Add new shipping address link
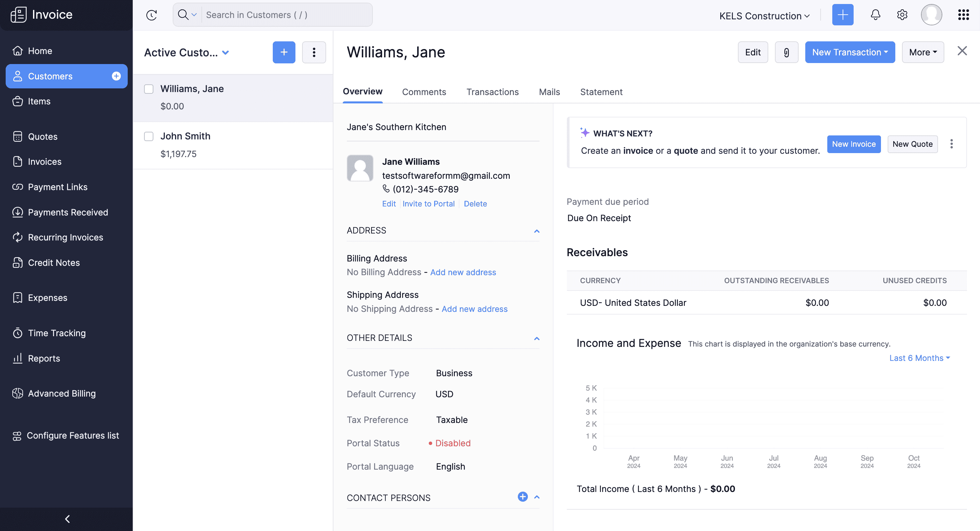This screenshot has height=531, width=980. click(x=474, y=309)
